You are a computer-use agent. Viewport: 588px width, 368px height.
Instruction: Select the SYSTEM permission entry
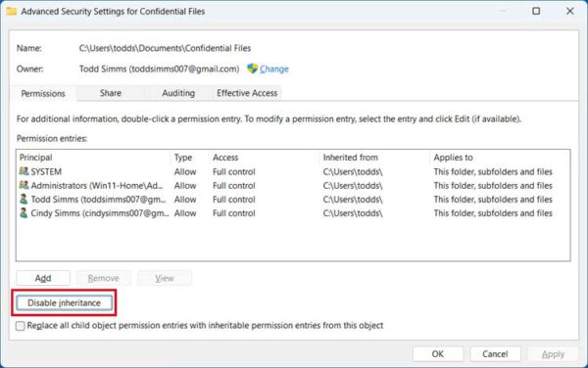coord(293,172)
